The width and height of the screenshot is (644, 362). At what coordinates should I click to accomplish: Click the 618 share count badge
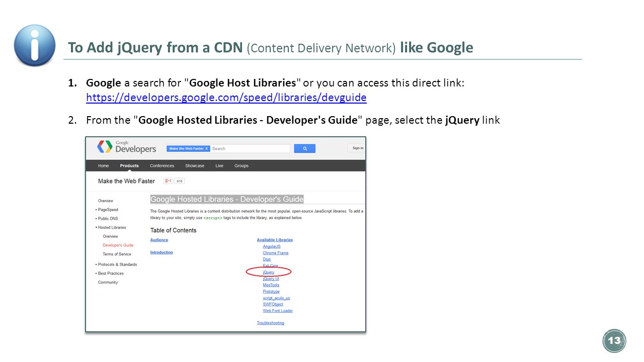click(x=180, y=181)
